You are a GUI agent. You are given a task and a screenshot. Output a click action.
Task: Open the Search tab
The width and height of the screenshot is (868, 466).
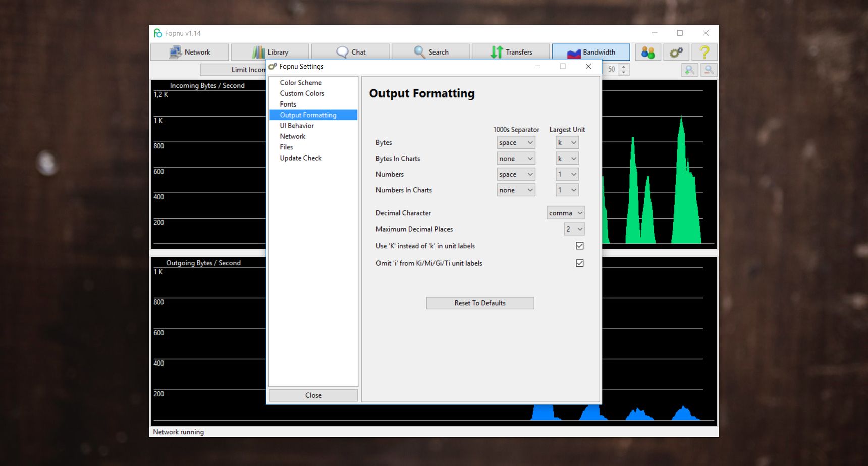pos(430,52)
